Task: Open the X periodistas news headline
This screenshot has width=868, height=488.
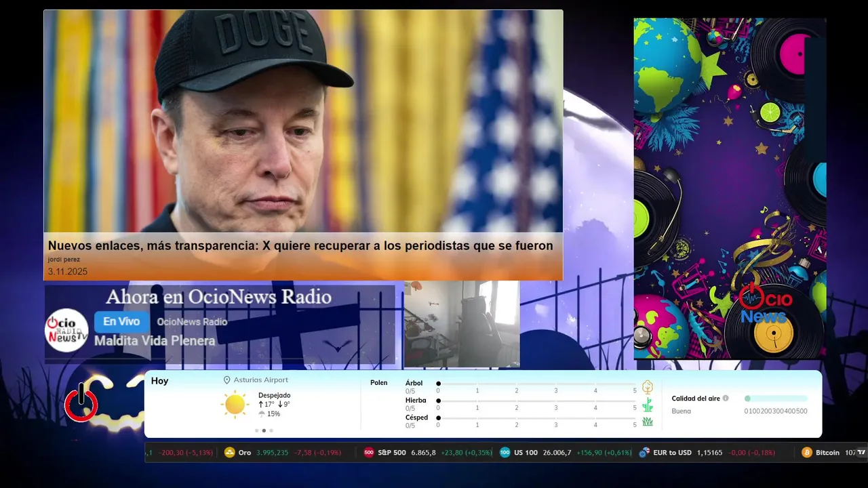Action: 300,246
